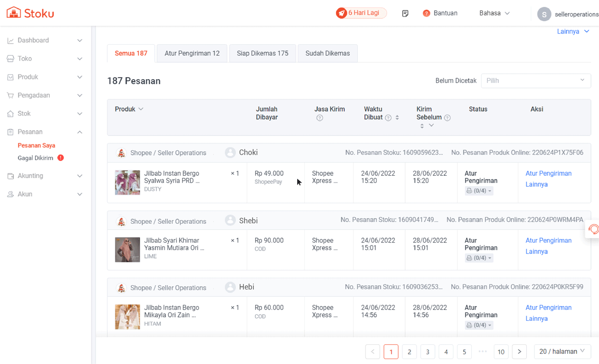Click the Stoku logo icon
The width and height of the screenshot is (599, 364).
point(14,12)
